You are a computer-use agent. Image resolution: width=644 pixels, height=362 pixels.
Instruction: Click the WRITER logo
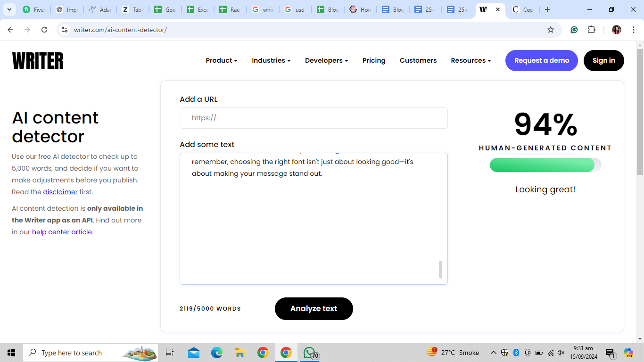pyautogui.click(x=38, y=61)
